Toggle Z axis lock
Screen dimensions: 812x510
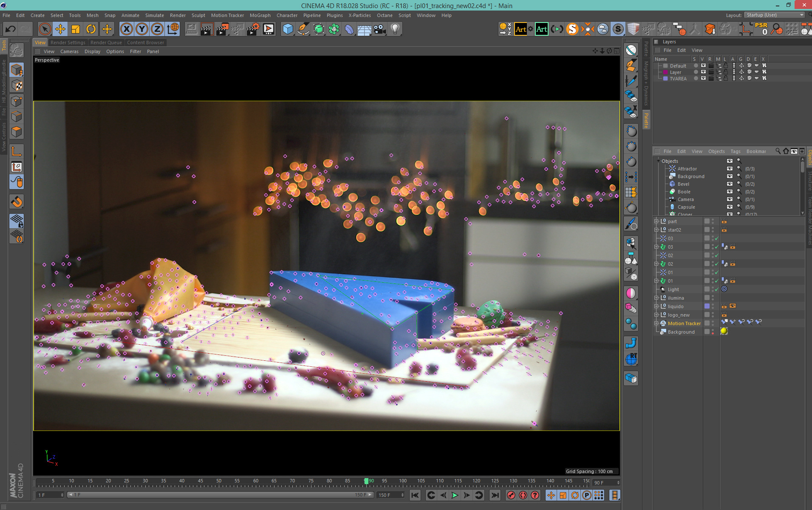pyautogui.click(x=157, y=29)
